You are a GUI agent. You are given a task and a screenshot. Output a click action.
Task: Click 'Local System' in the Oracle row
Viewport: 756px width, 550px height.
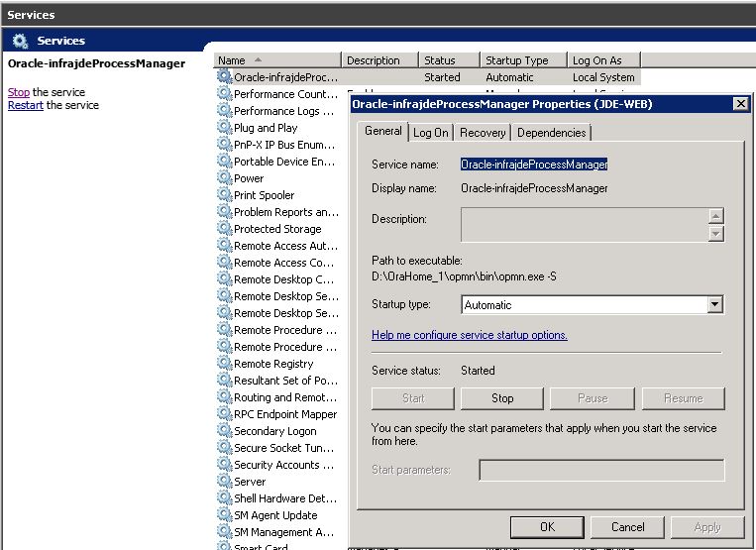click(x=603, y=77)
